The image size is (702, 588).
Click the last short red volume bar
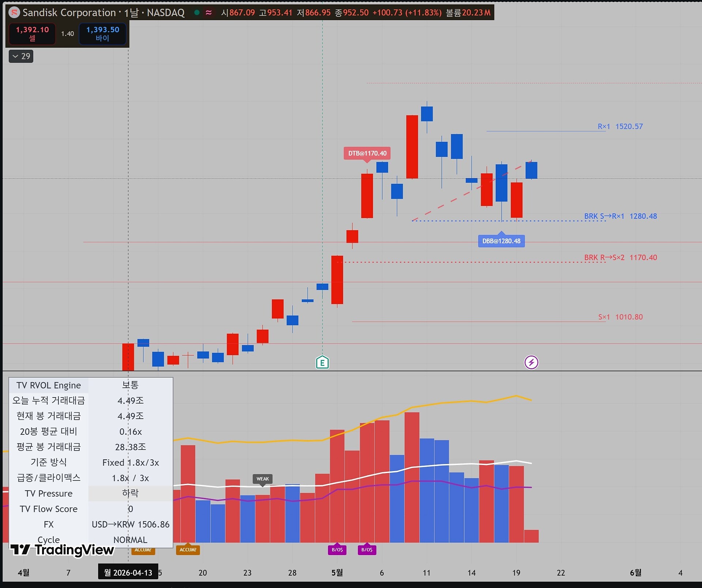click(531, 536)
